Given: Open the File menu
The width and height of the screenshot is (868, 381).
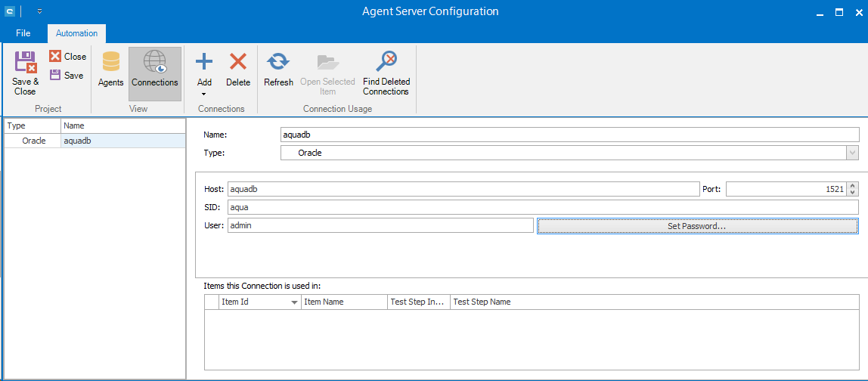Looking at the screenshot, I should pos(23,33).
